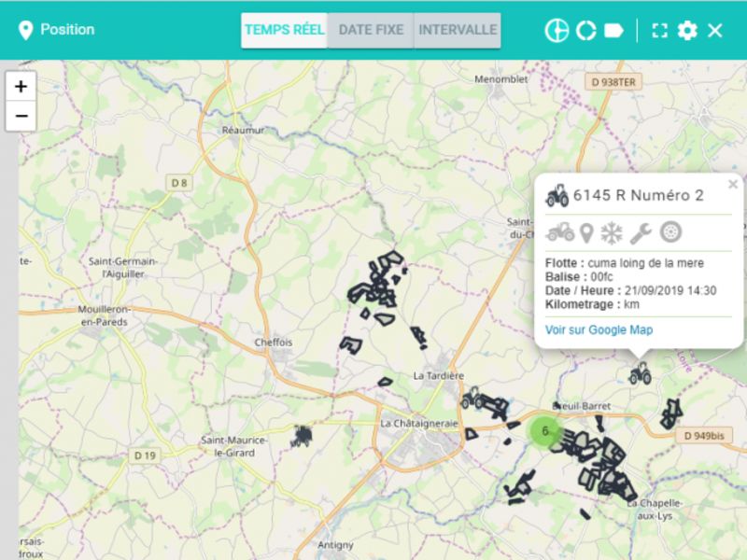Click the circular refresh icon in toolbar

pos(586,31)
